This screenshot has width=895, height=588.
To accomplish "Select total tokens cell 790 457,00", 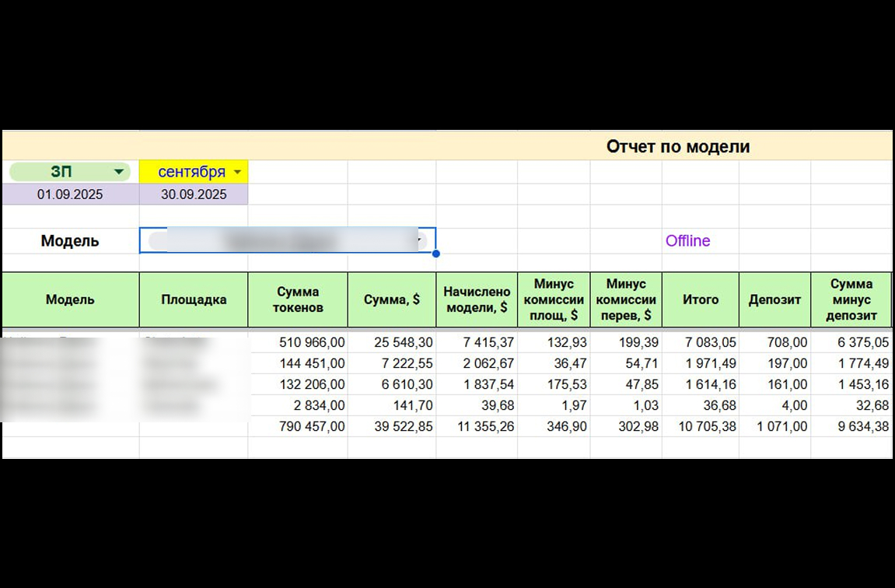I will pos(298,427).
